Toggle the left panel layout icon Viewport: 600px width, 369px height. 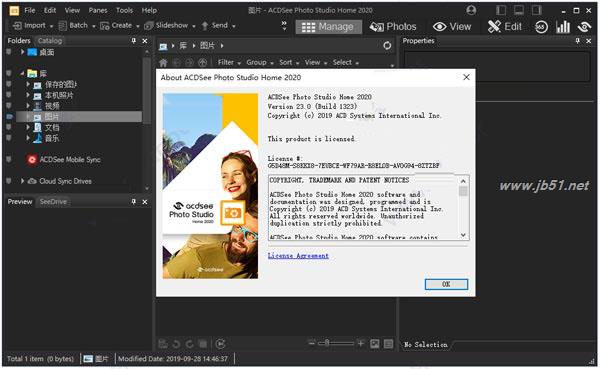(501, 10)
